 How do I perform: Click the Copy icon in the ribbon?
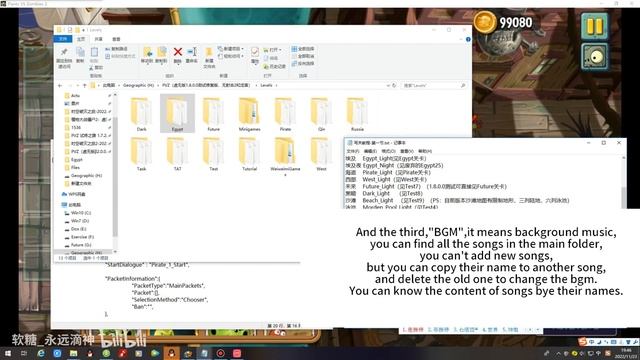click(80, 52)
